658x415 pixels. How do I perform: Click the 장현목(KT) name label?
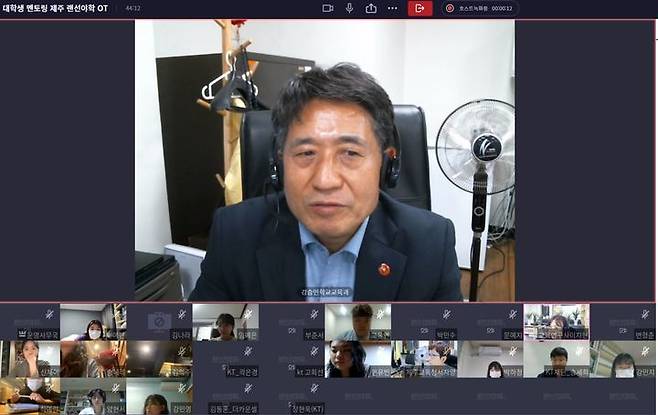[x=308, y=408]
